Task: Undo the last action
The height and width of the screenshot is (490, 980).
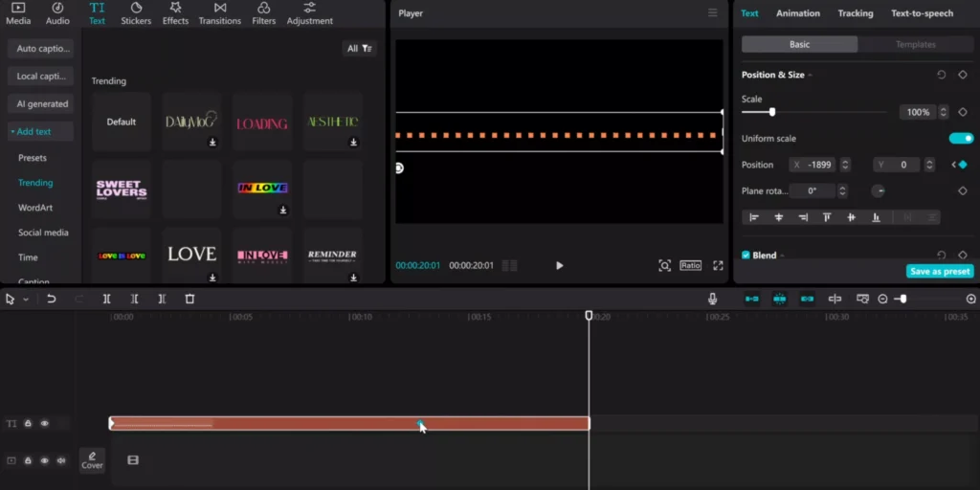Action: (52, 299)
